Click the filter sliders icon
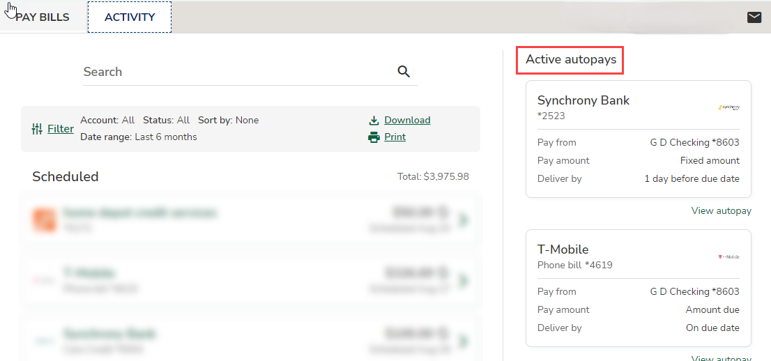771x361 pixels. click(x=37, y=129)
